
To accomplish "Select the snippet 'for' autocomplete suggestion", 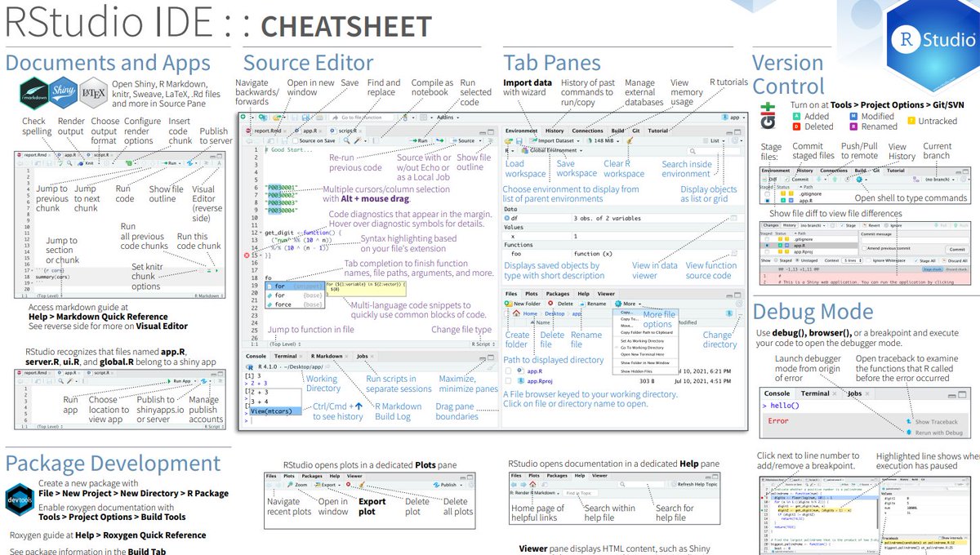I will pos(295,286).
